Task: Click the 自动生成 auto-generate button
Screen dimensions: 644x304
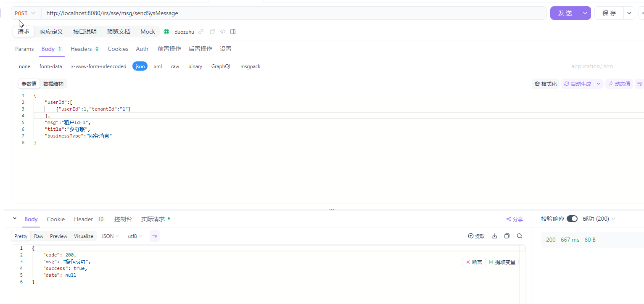Action: [578, 84]
